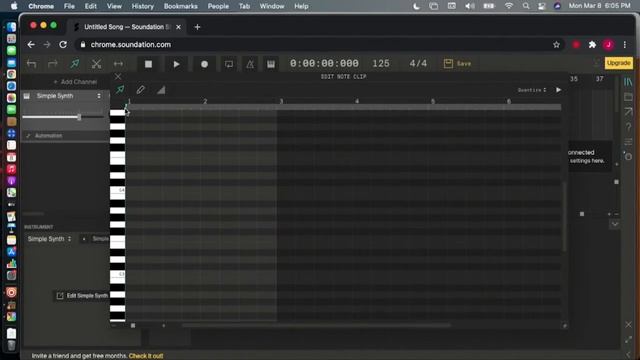Open the list lines icon in the right sidebar
Viewport: 640px width, 360px height.
coord(628,142)
